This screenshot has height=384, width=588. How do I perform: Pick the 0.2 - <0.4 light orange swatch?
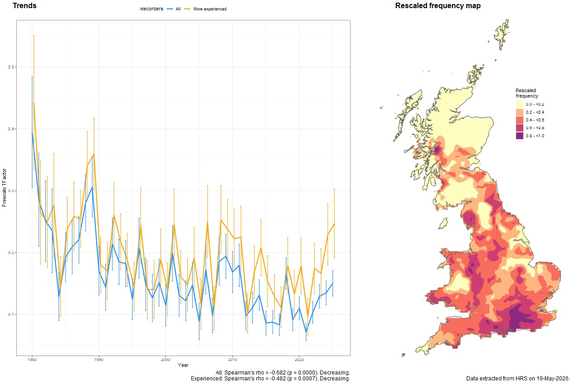pos(520,112)
